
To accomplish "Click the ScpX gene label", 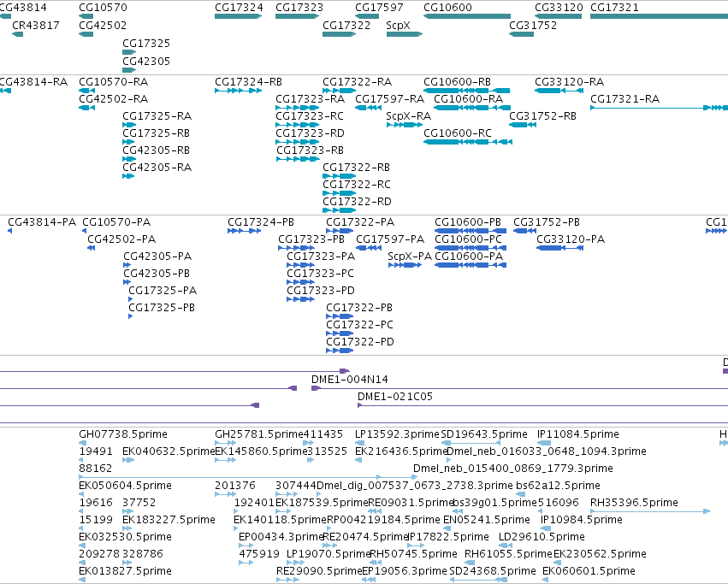I will pyautogui.click(x=398, y=25).
